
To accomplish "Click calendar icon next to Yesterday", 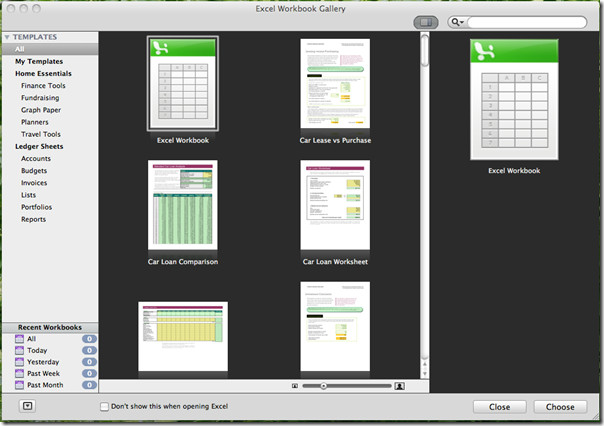I will tap(19, 362).
